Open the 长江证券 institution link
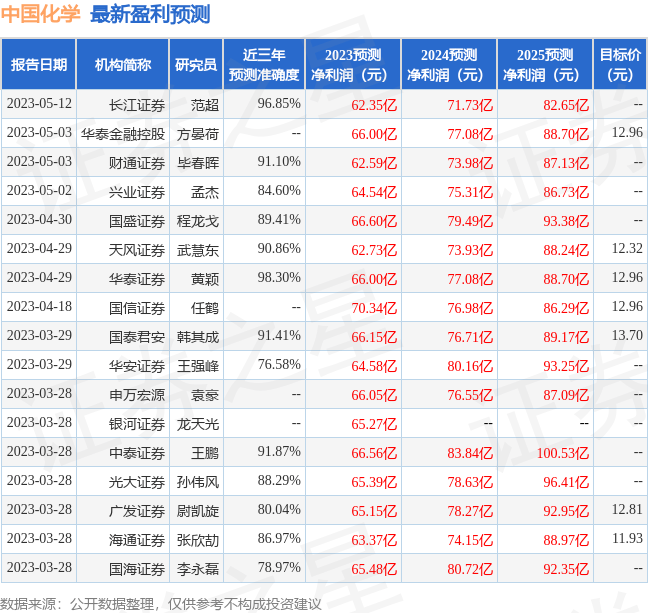The width and height of the screenshot is (648, 613). pos(137,104)
